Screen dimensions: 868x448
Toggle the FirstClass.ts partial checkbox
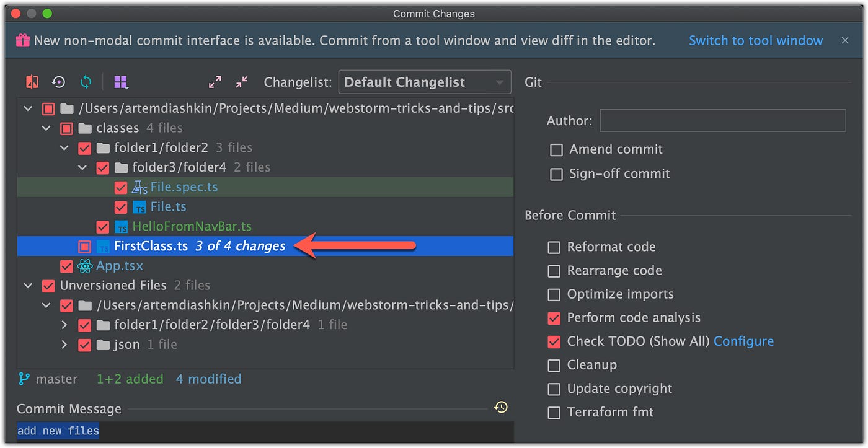click(x=85, y=247)
